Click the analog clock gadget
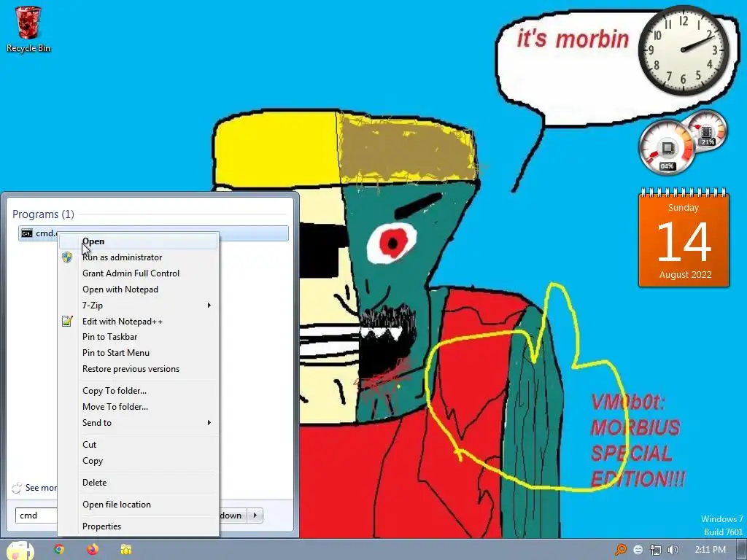This screenshot has width=747, height=560. click(x=684, y=50)
